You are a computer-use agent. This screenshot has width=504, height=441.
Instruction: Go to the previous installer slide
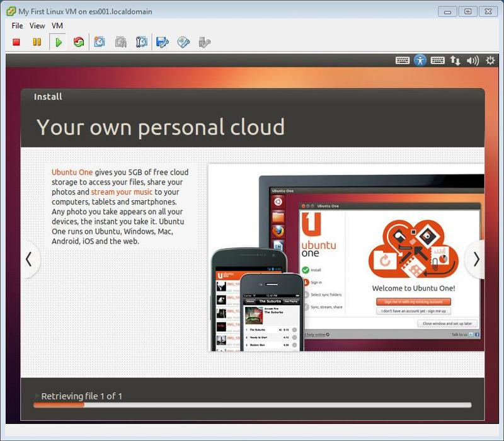(29, 259)
